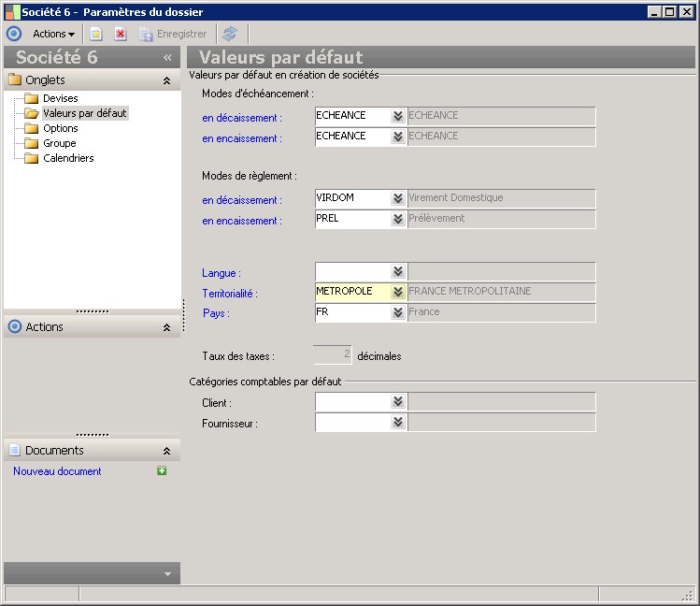This screenshot has width=700, height=606.
Task: Click the Nouveau document link
Action: pyautogui.click(x=57, y=471)
